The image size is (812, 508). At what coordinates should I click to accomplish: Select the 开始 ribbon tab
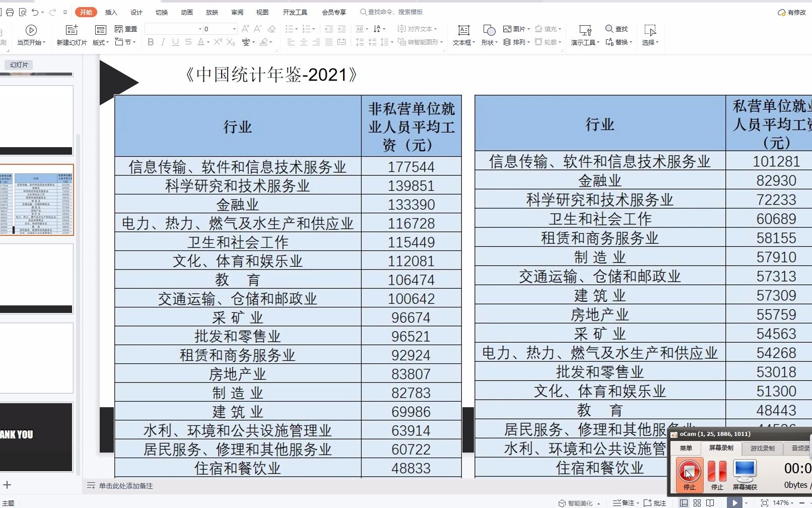[x=86, y=12]
